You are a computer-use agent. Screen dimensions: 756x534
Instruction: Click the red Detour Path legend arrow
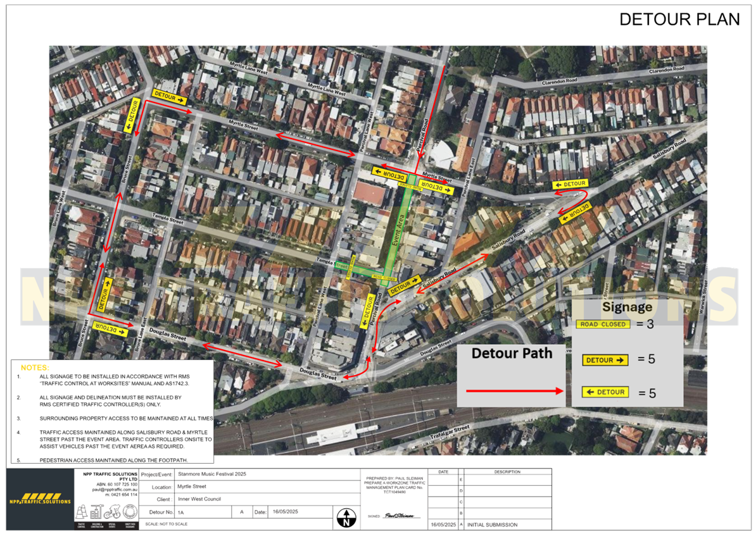point(514,392)
